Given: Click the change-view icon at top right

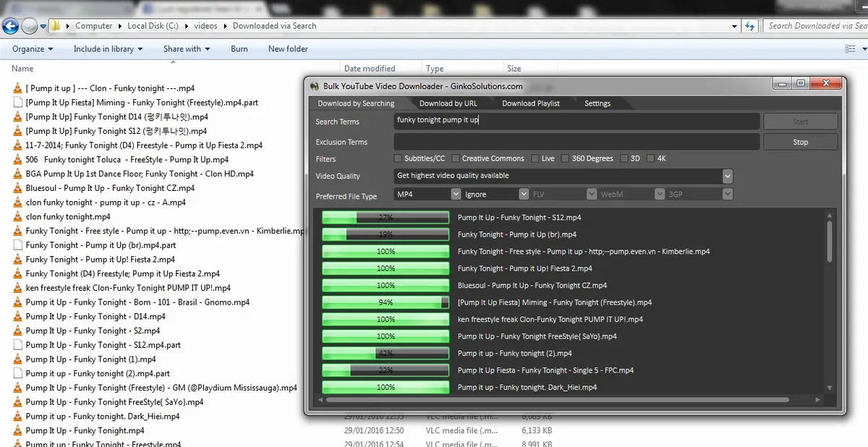Looking at the screenshot, I should pos(851,48).
